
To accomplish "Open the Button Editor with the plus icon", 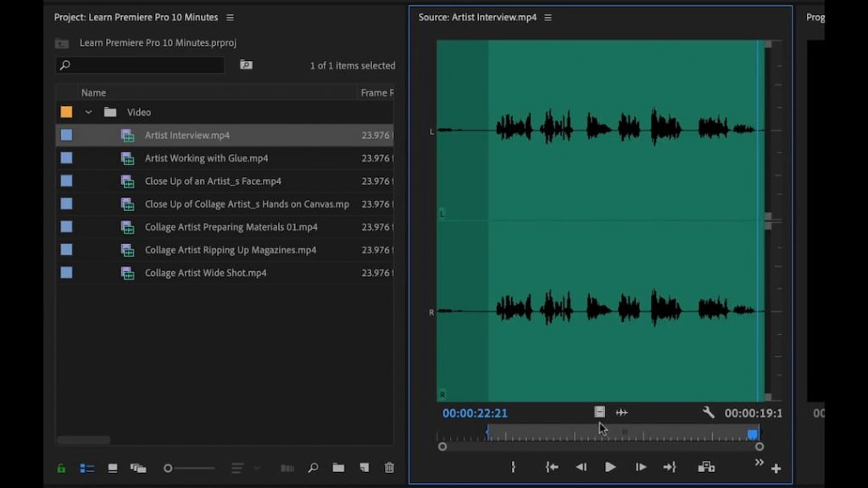I will point(776,468).
